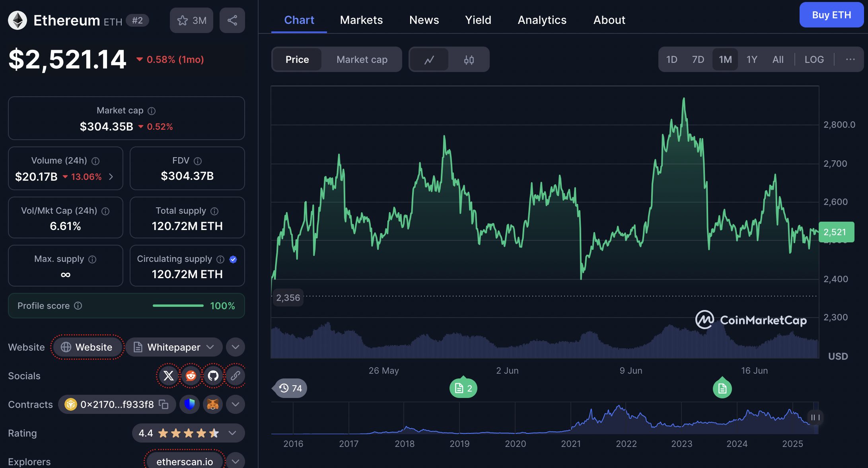Click the 2,356 baseline price label
This screenshot has width=868, height=468.
tap(288, 298)
